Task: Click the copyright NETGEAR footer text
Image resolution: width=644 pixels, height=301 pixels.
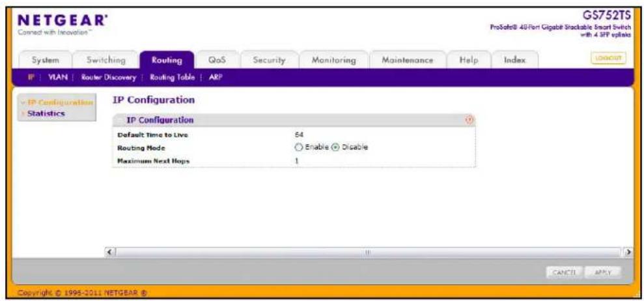Action: [83, 293]
